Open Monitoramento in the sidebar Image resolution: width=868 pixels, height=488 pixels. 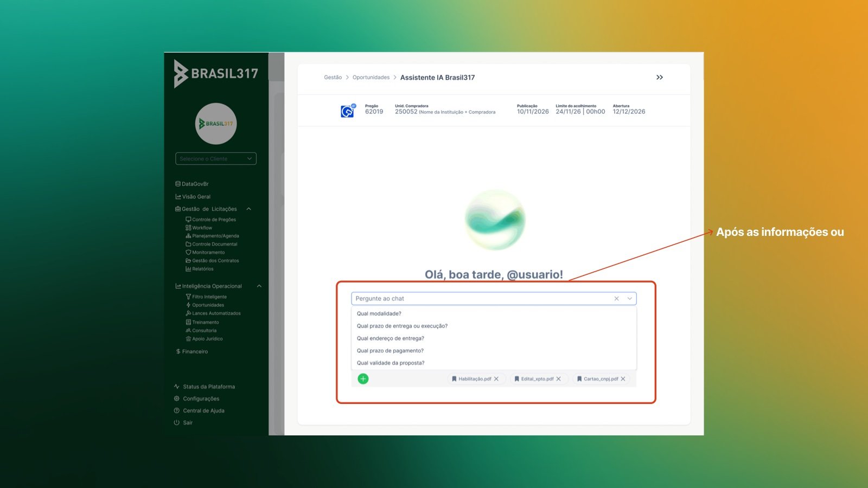click(x=205, y=252)
